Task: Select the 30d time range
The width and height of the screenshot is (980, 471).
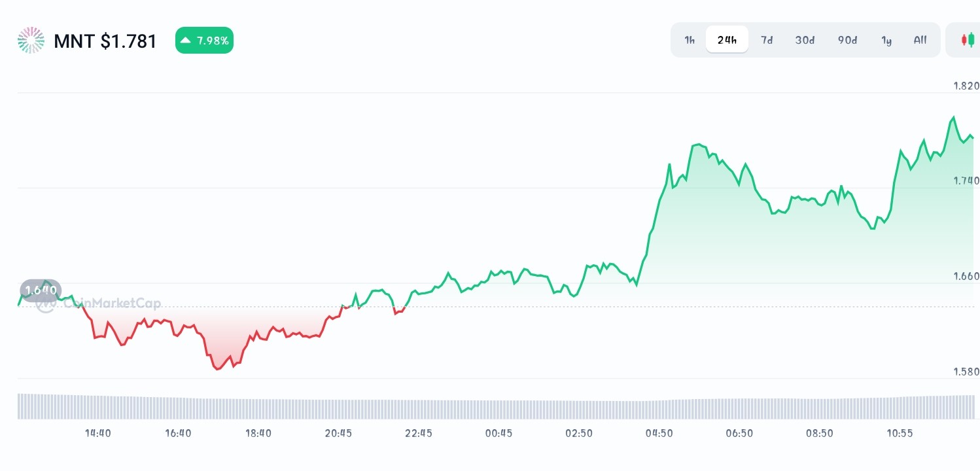Action: 805,40
